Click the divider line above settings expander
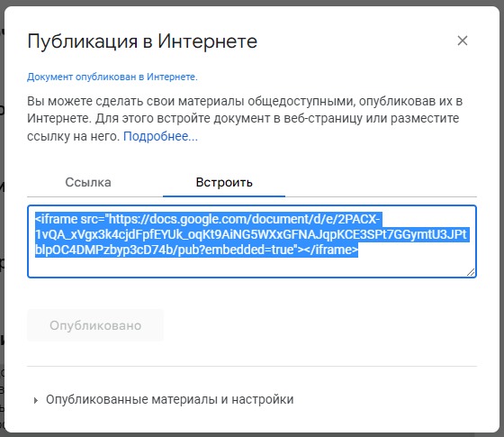This screenshot has height=437, width=504. 252,366
